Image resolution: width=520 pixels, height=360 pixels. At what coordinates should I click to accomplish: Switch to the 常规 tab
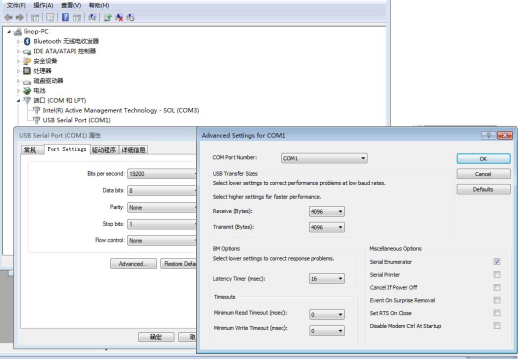(32, 150)
